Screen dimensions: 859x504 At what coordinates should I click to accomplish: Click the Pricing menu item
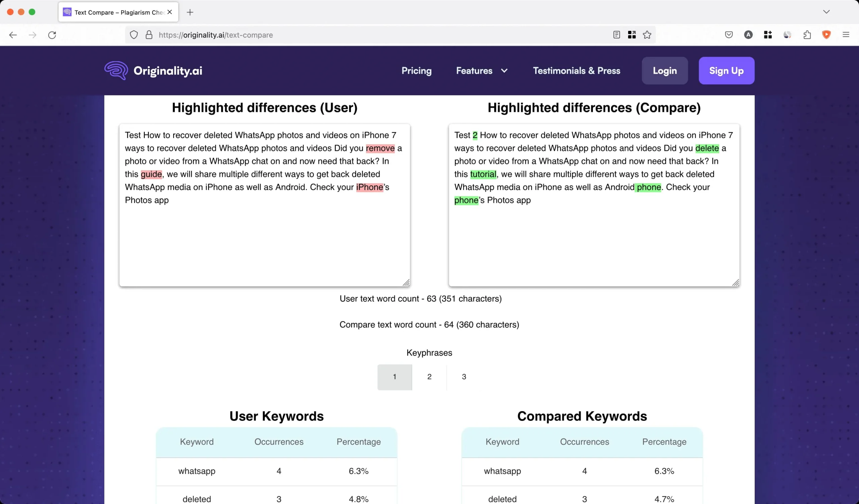416,70
